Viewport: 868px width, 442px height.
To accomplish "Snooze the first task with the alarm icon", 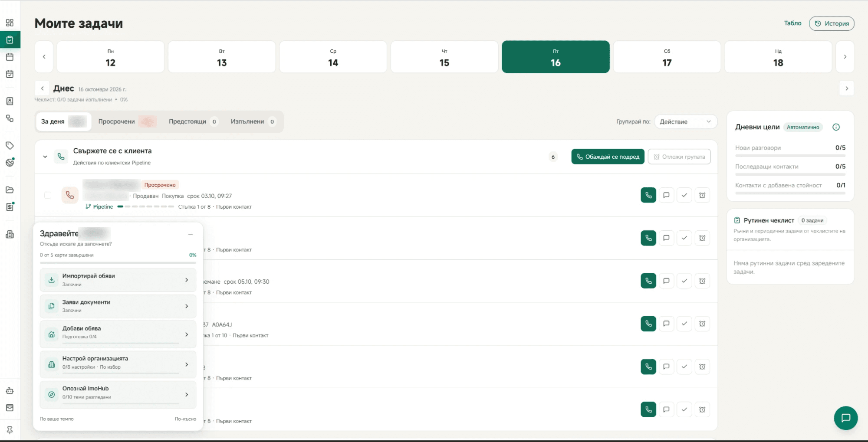I will coord(702,195).
